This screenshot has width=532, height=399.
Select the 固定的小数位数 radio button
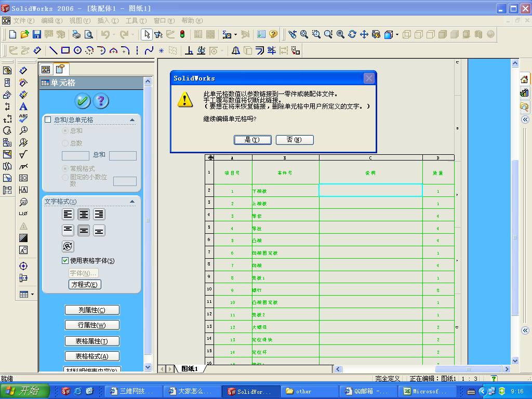(65, 177)
